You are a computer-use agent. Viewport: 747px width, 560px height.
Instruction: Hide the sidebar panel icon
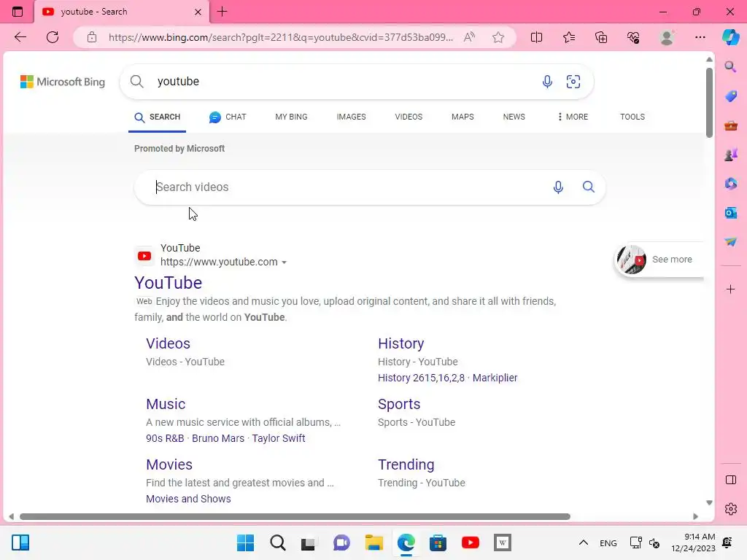(x=731, y=480)
